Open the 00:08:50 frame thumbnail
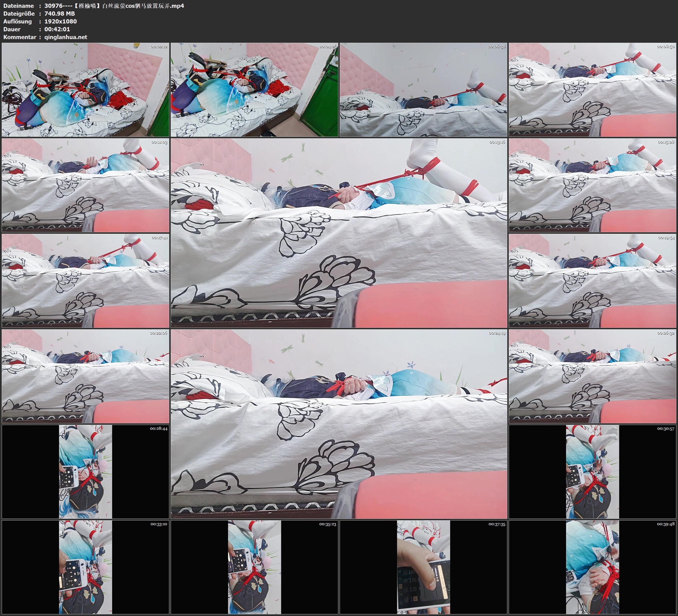Viewport: 678px width, 616px height. 592,89
